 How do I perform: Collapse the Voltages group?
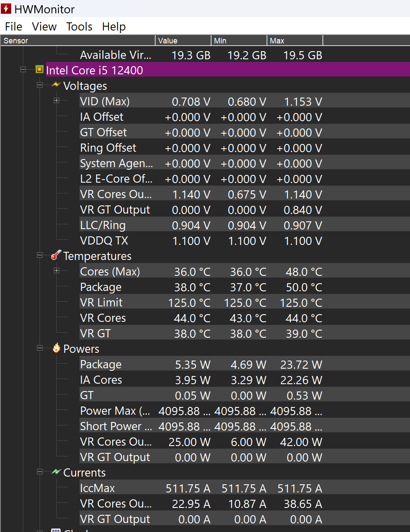click(x=40, y=85)
